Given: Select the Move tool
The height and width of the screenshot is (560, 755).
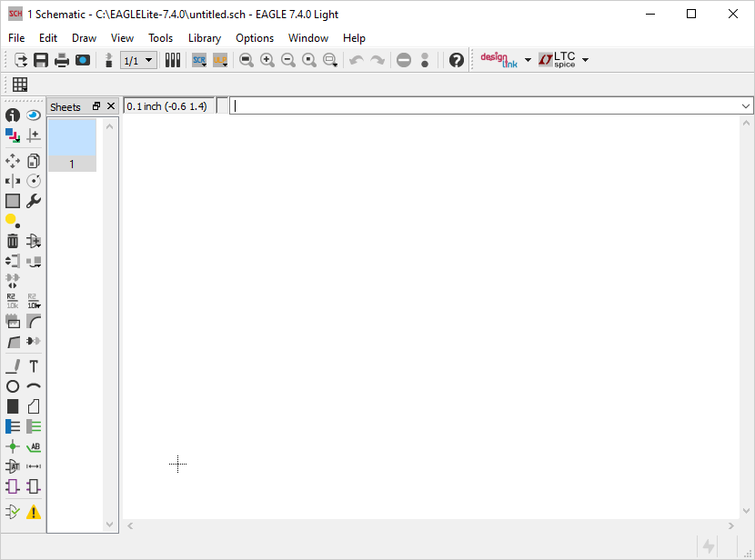Looking at the screenshot, I should coord(13,161).
